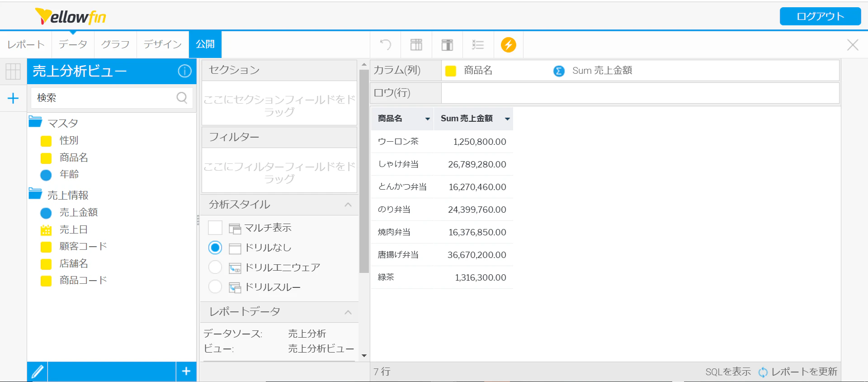Close the report builder with X
This screenshot has height=382, width=868.
(853, 44)
